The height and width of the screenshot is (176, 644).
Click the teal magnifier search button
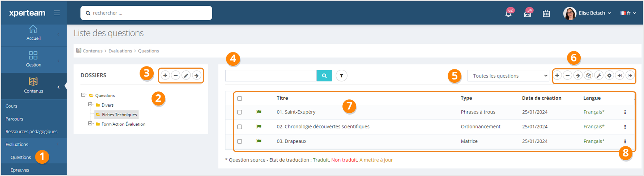(x=324, y=76)
